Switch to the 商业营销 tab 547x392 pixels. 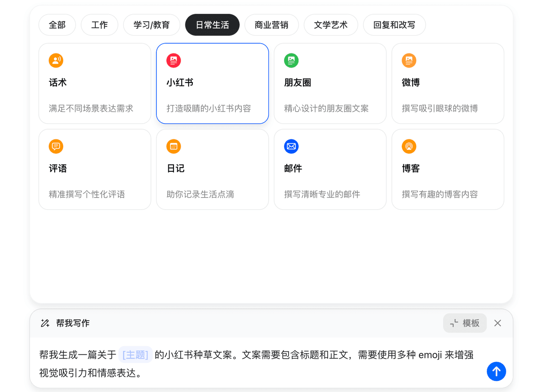coord(271,25)
